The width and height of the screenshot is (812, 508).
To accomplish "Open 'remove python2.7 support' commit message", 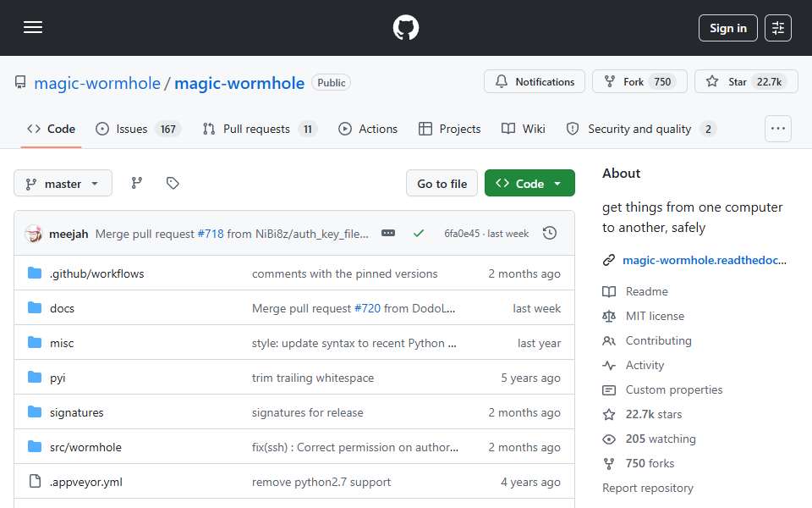I will pyautogui.click(x=321, y=482).
